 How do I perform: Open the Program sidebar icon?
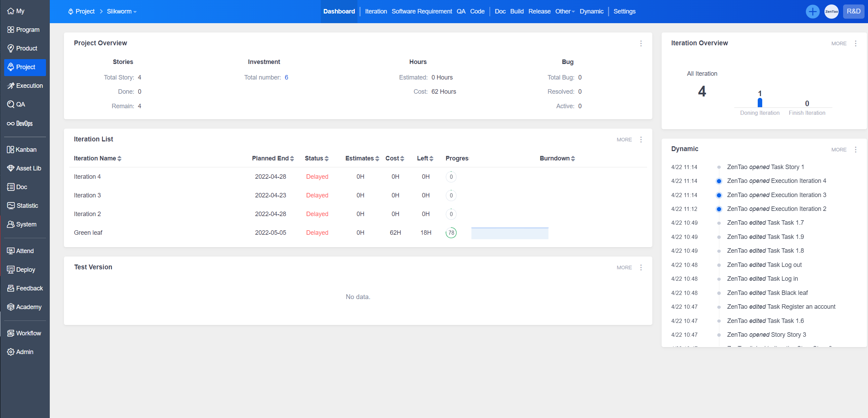(x=11, y=30)
